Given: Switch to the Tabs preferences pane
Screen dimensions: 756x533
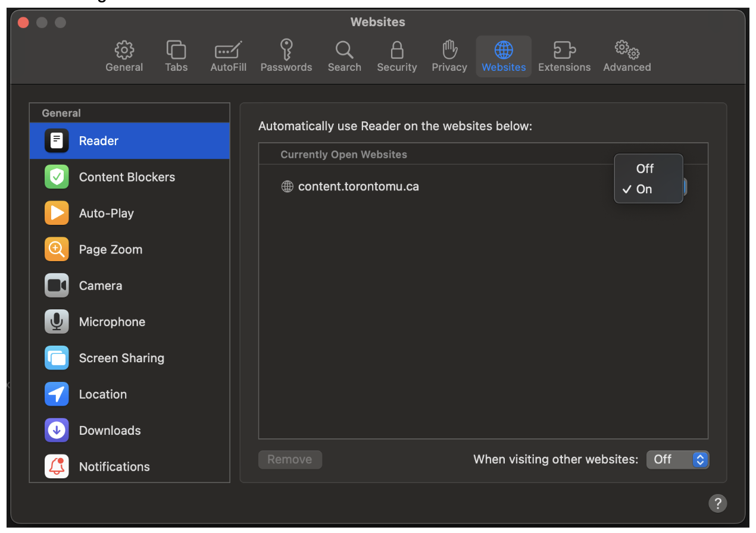Looking at the screenshot, I should pos(176,57).
